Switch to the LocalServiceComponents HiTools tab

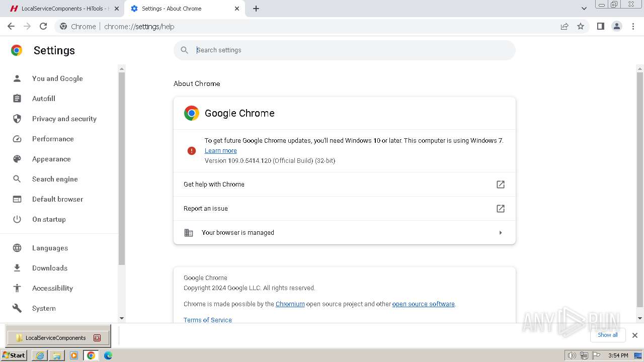[62, 9]
